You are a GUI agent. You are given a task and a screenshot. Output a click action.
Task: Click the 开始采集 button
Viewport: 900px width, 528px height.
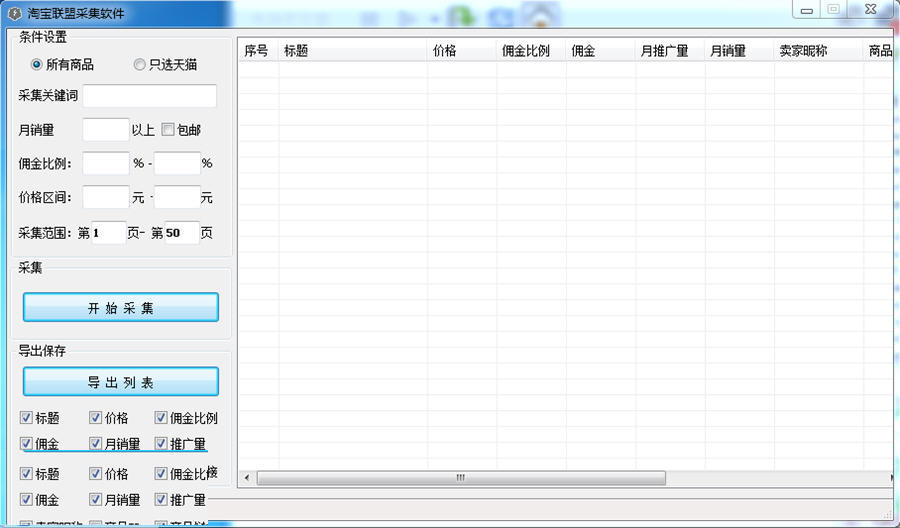pos(121,308)
